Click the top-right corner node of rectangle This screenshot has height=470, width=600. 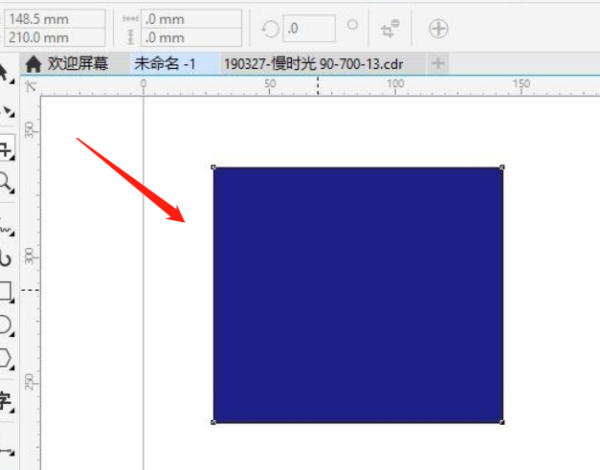502,167
